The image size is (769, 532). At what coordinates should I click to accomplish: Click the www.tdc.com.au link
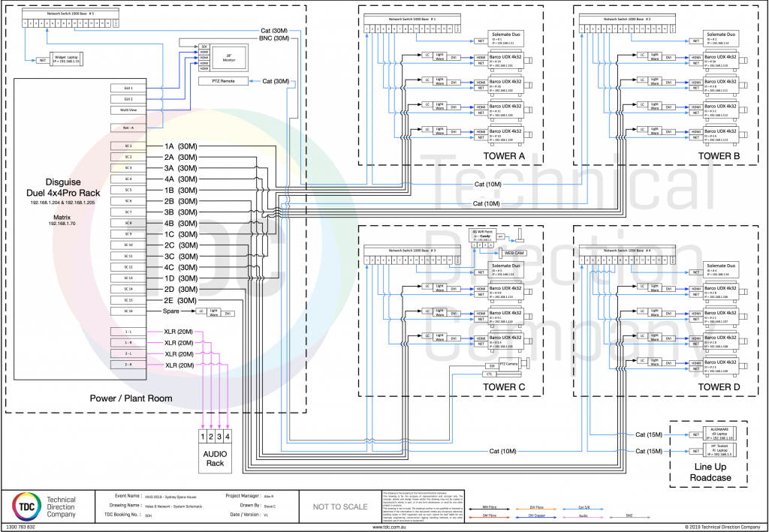[389, 527]
